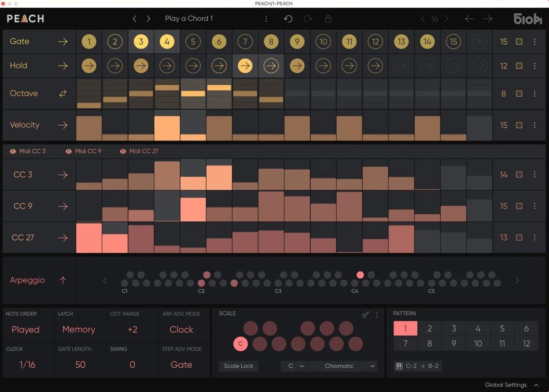Click the Note Order Played value
The height and width of the screenshot is (392, 549).
click(x=26, y=329)
